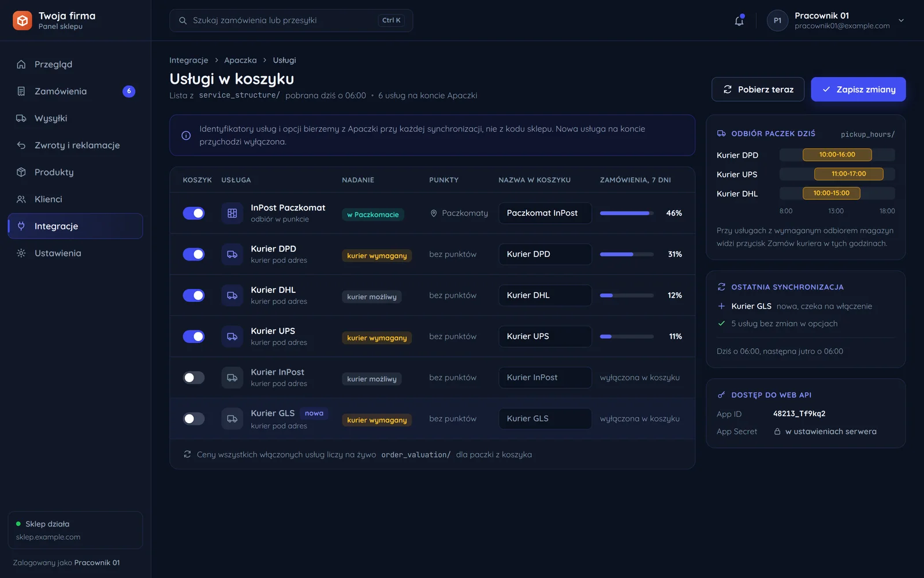The width and height of the screenshot is (924, 578).
Task: Go to Zamówienia in the sidebar
Action: 75,91
